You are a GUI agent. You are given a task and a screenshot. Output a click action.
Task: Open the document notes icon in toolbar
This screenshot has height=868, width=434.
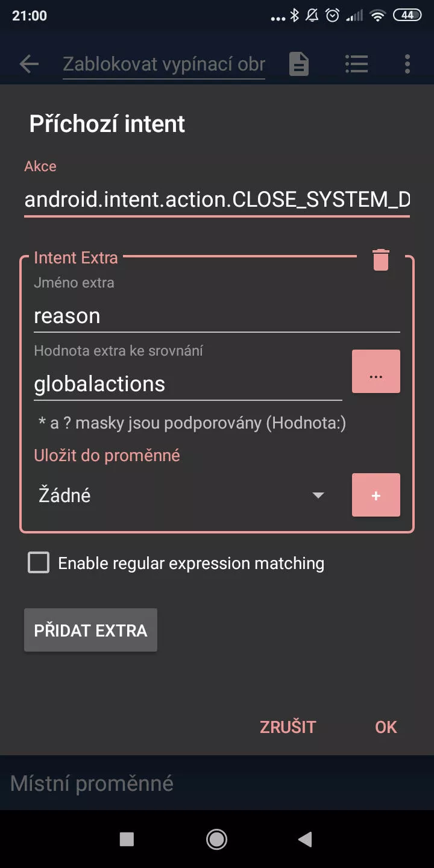tap(299, 64)
